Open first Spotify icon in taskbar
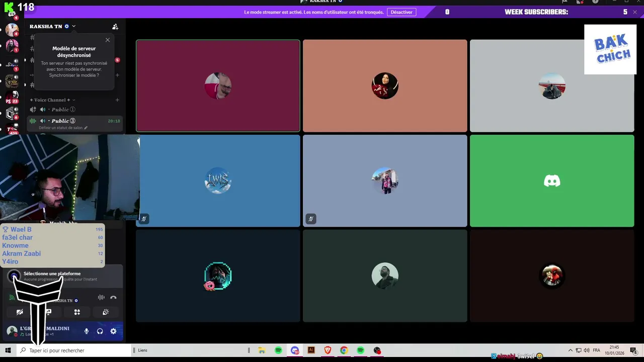This screenshot has height=362, width=644. pos(278,350)
